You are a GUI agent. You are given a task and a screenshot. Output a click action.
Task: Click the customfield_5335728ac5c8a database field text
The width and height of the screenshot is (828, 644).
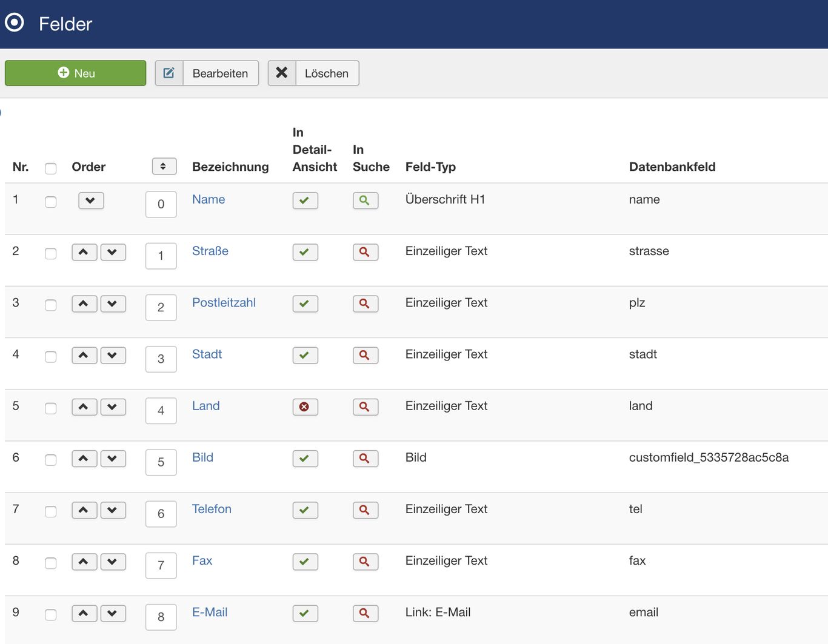pyautogui.click(x=709, y=457)
